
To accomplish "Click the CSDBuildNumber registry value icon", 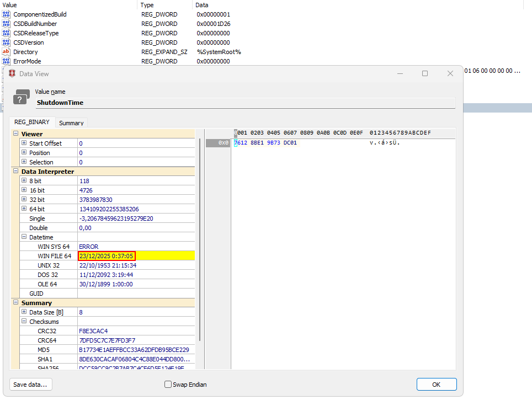I will [x=6, y=24].
